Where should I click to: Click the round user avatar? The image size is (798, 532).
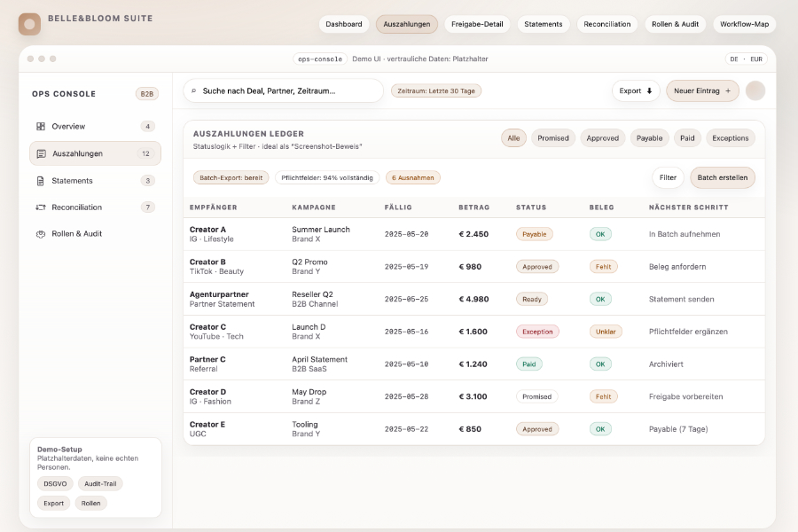755,90
